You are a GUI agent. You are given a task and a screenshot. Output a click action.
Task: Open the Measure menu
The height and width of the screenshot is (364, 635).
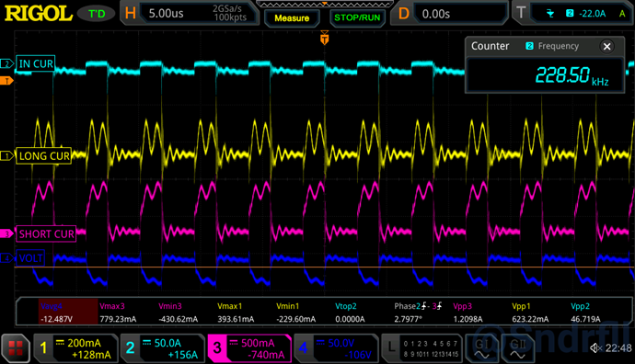pyautogui.click(x=292, y=17)
